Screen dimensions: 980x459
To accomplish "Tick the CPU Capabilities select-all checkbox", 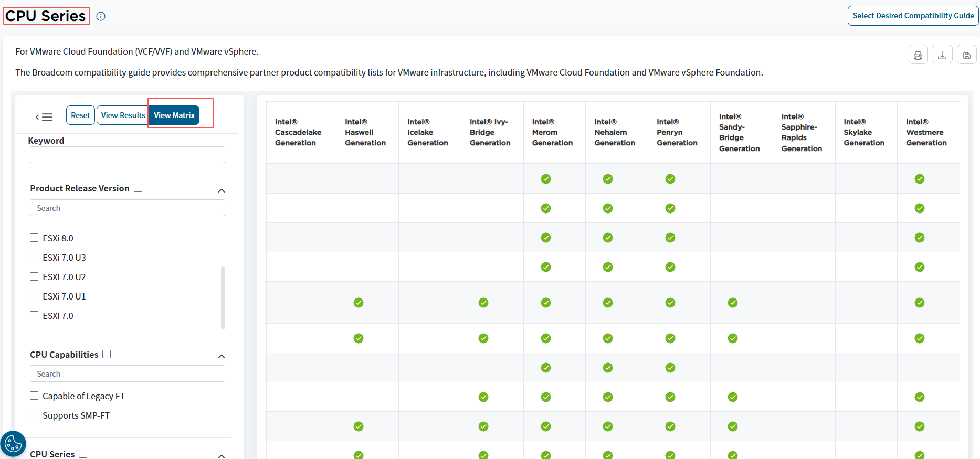I will click(x=107, y=354).
